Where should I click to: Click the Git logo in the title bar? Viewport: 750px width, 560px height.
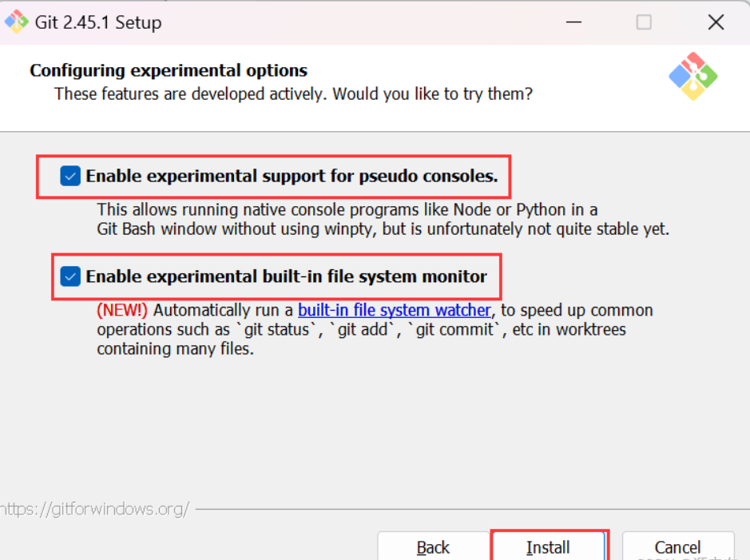click(16, 22)
